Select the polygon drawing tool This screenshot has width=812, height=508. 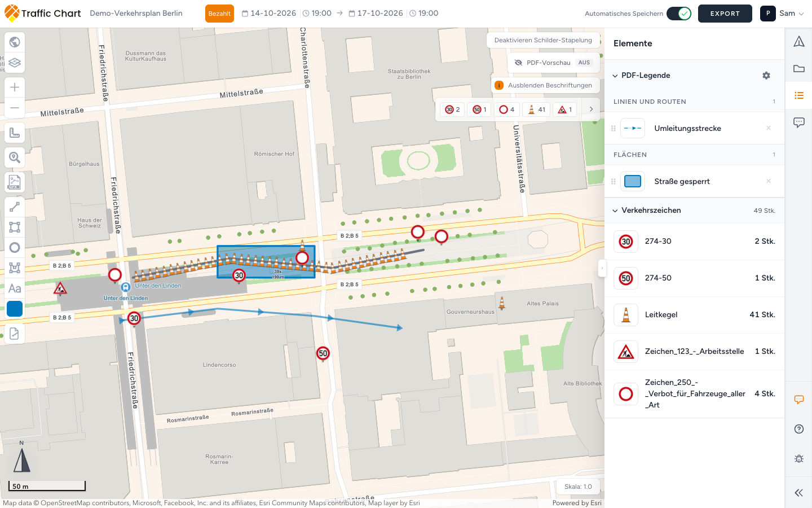click(x=15, y=268)
